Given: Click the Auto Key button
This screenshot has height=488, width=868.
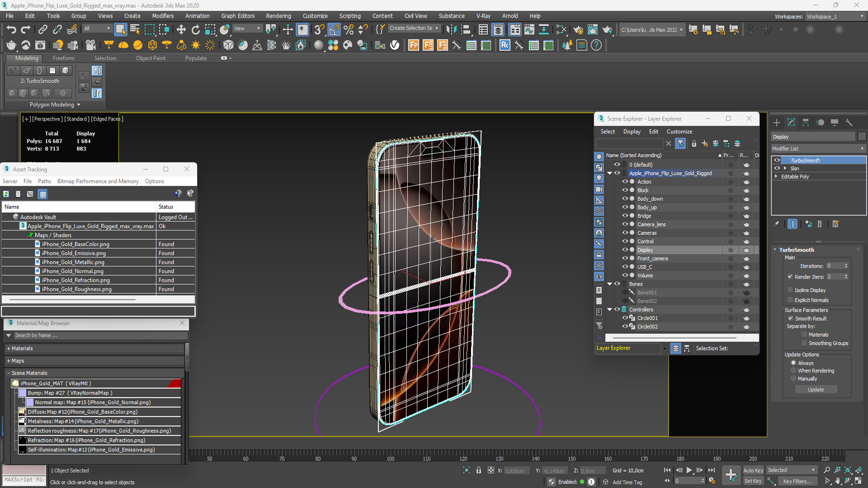Looking at the screenshot, I should [753, 470].
